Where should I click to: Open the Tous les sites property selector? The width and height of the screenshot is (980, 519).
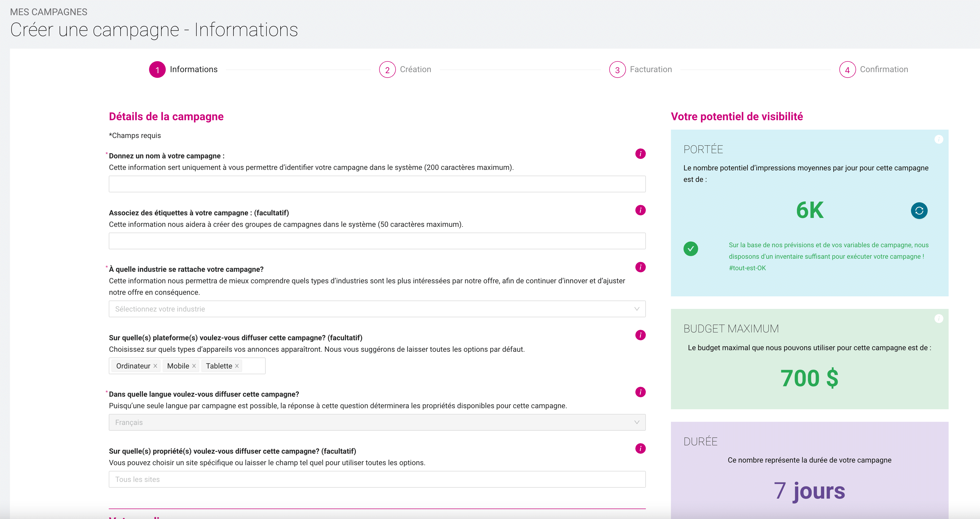[x=377, y=480]
